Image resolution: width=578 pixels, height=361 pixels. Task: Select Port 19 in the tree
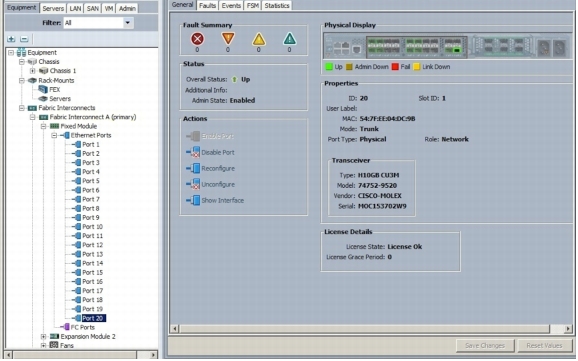[92, 309]
